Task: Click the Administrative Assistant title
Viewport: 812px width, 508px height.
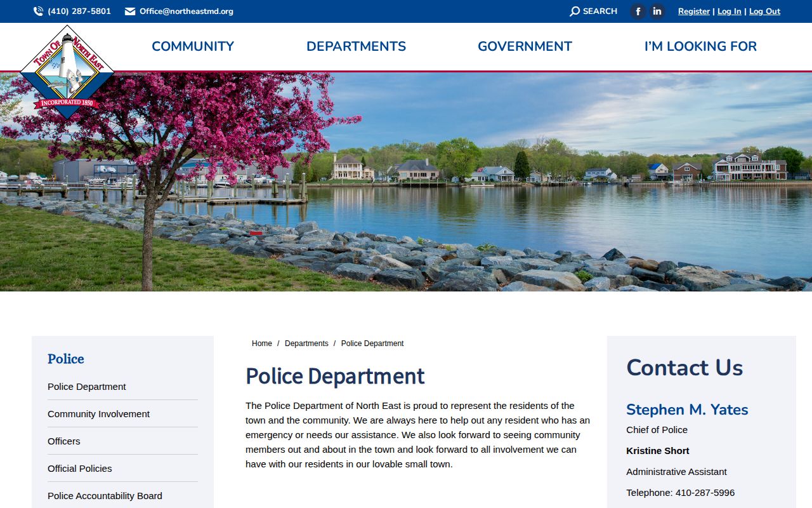Action: point(676,472)
